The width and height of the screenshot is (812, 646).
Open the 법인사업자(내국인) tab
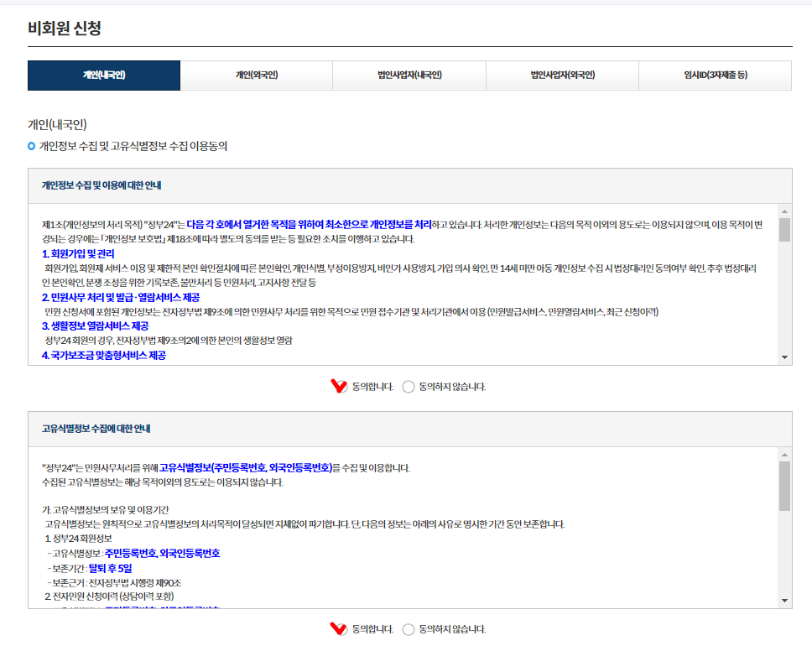409,75
